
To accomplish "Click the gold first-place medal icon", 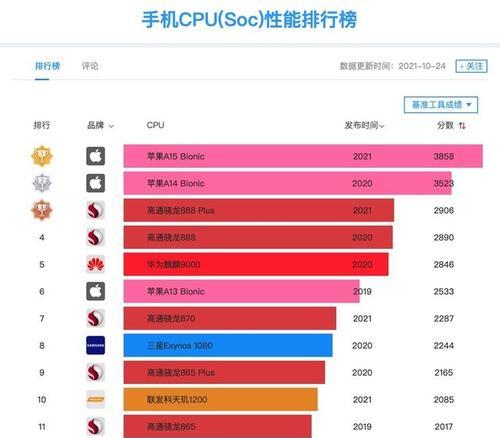I will pyautogui.click(x=42, y=156).
